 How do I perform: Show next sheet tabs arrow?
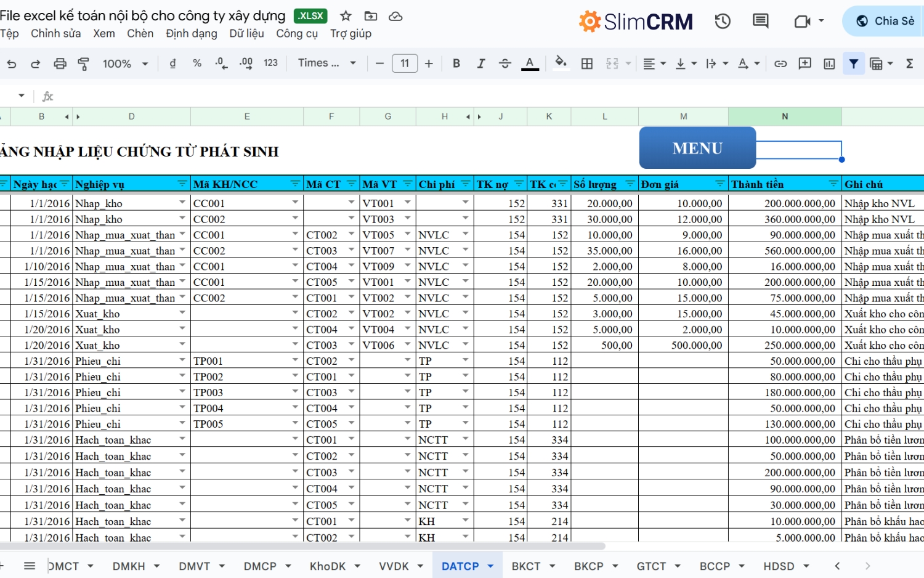[867, 566]
